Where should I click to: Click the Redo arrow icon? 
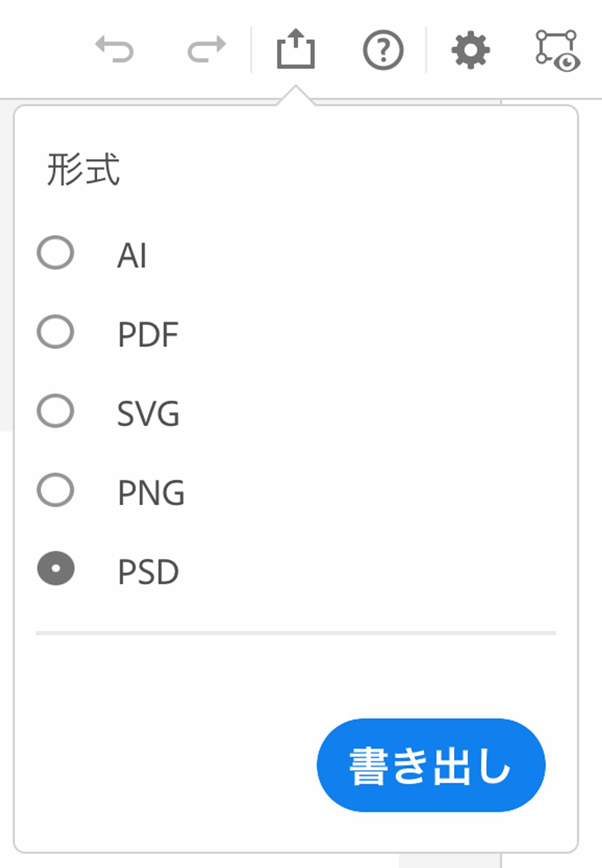(x=206, y=49)
